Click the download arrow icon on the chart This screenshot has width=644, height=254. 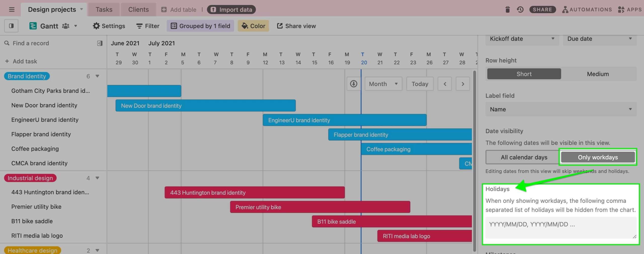(x=353, y=84)
